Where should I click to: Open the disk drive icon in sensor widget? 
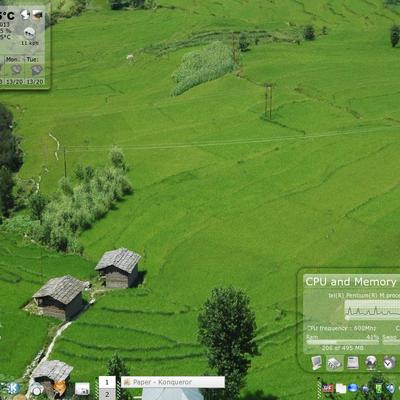tap(353, 362)
